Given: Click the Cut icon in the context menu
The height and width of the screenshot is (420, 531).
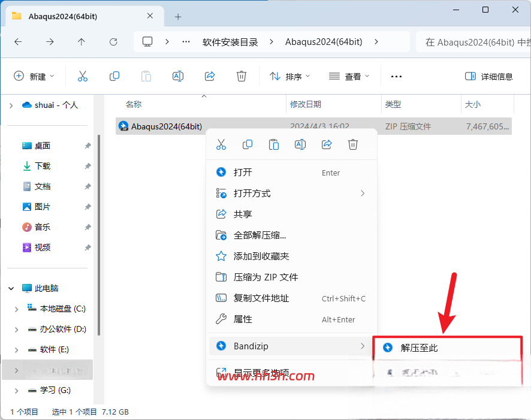Looking at the screenshot, I should pyautogui.click(x=221, y=144).
